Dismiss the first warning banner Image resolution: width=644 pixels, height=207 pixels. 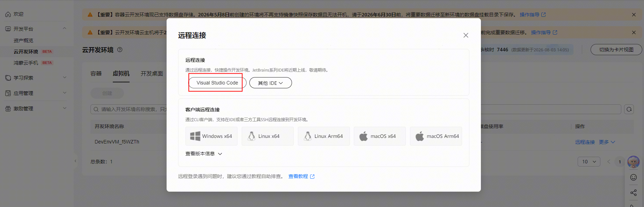pos(634,15)
